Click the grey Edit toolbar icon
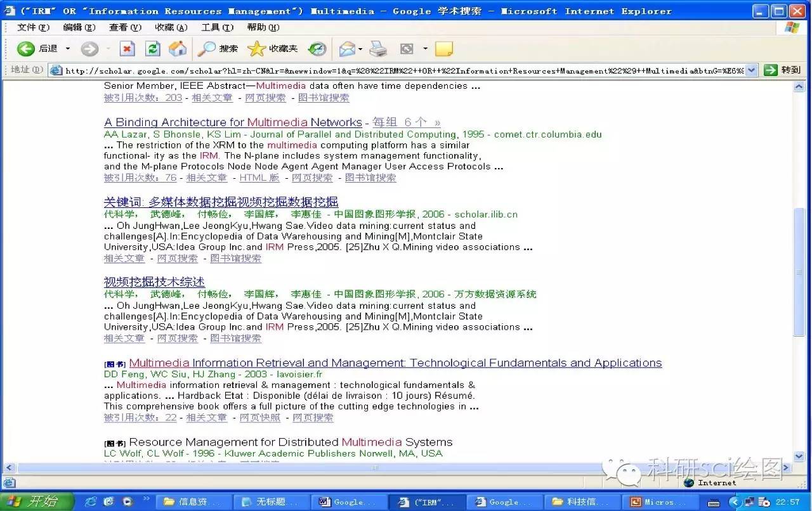This screenshot has width=812, height=511. 407,49
